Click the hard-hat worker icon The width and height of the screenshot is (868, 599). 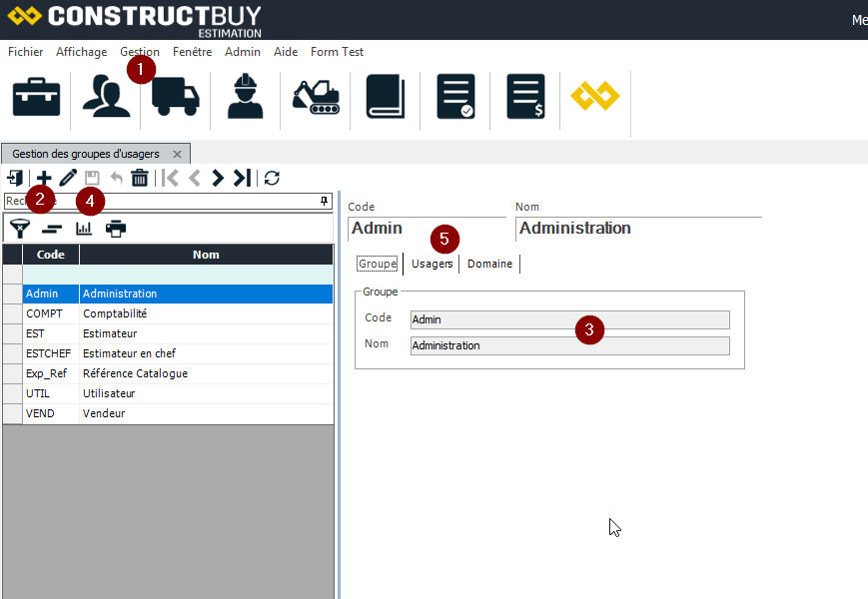[x=245, y=97]
